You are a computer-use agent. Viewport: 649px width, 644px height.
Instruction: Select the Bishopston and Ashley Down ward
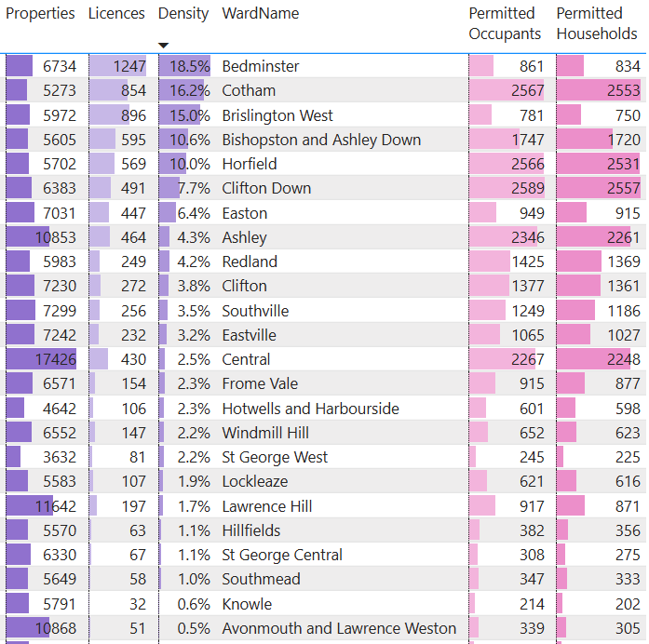321,140
